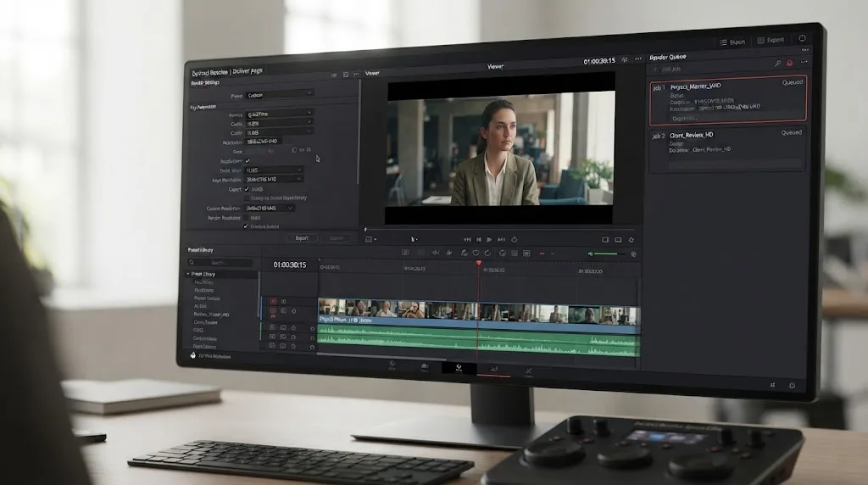Click the house-shaped icon right of transport controls
Screen dimensions: 868x485
pos(631,240)
